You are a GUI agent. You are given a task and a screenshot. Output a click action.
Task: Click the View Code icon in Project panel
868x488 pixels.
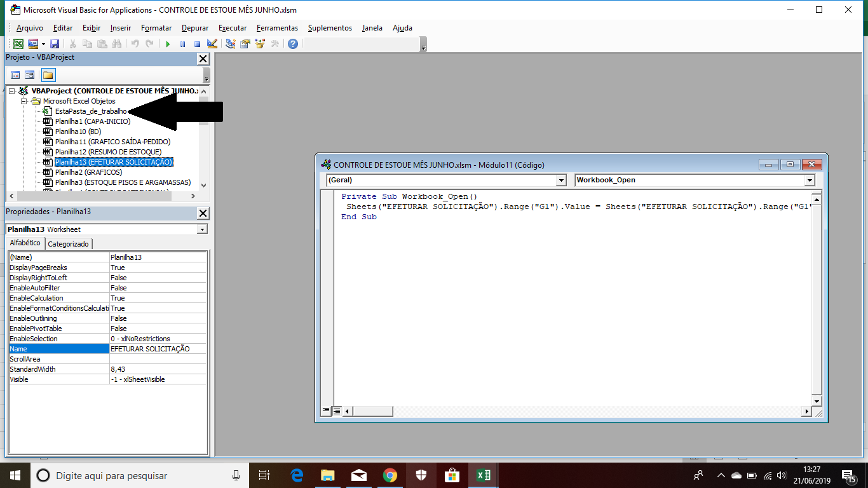[x=15, y=75]
